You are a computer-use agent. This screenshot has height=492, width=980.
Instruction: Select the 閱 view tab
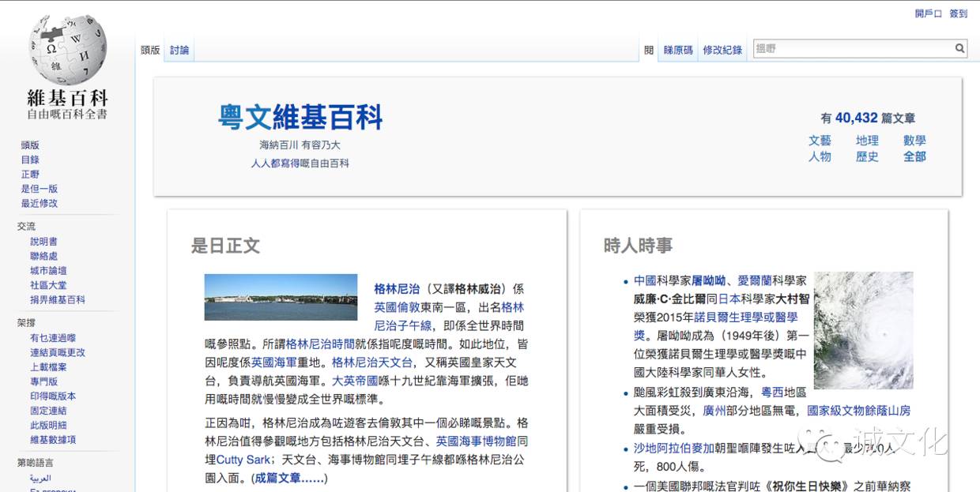pos(648,50)
